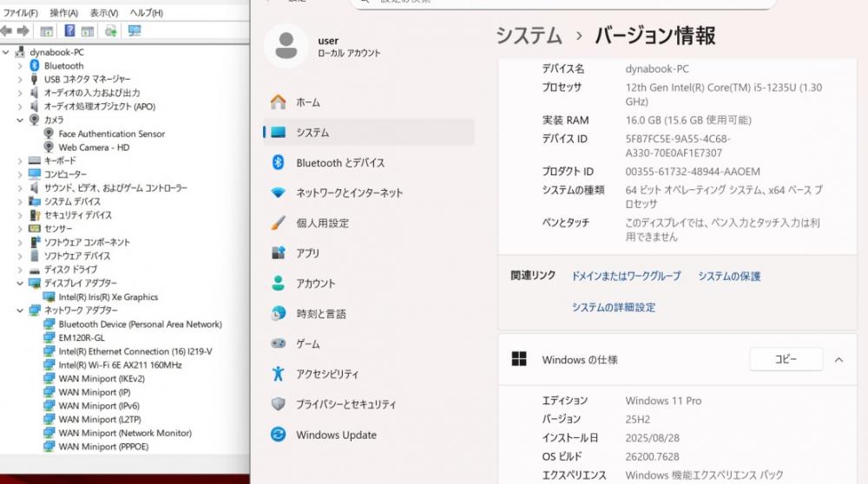Select オーディオ処理オブジェクト (APO) row
The height and width of the screenshot is (484, 868).
point(100,106)
